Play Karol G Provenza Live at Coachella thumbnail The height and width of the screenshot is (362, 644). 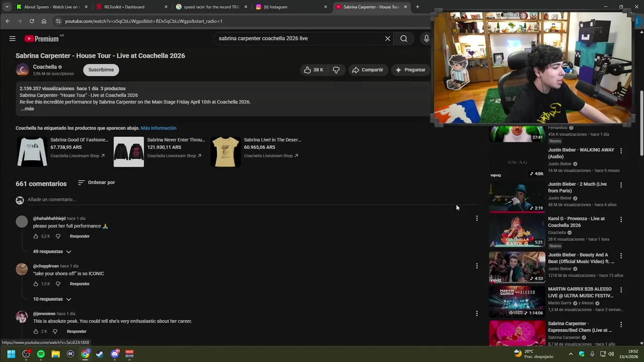pos(517,231)
